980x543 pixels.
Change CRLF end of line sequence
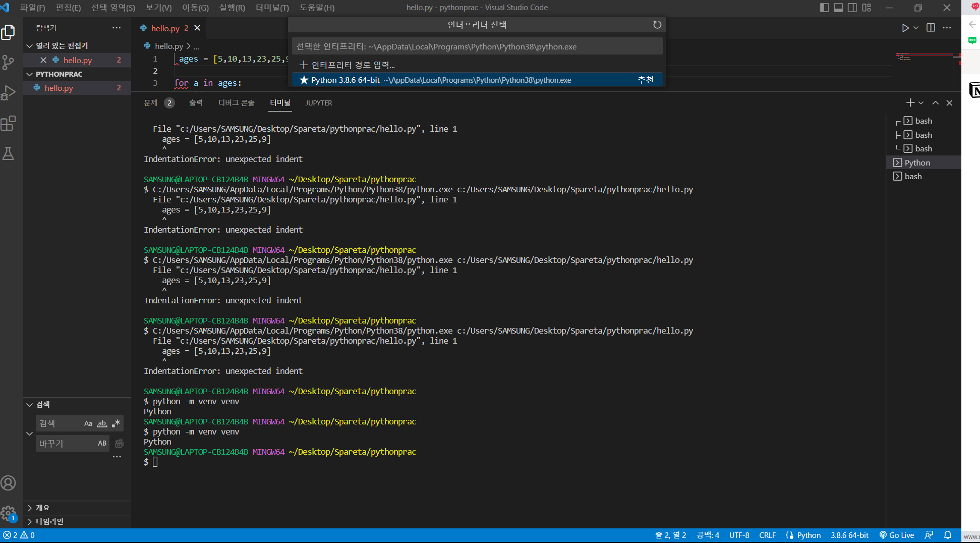(x=767, y=535)
